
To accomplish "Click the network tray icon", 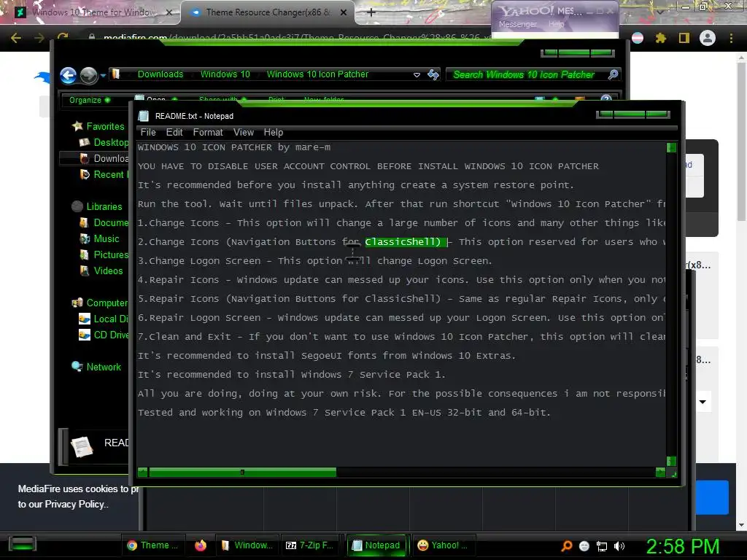I will point(602,547).
